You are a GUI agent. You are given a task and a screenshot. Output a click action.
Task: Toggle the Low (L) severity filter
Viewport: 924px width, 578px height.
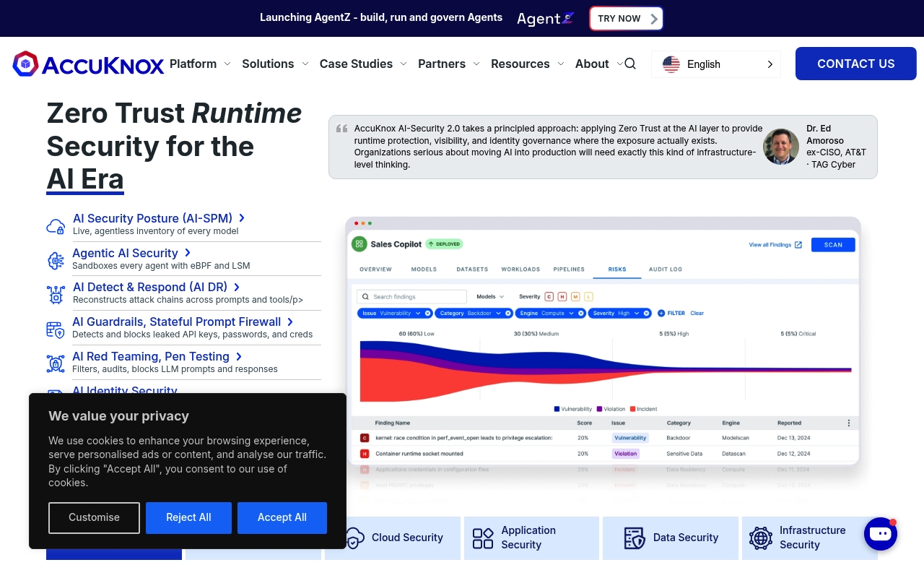pyautogui.click(x=588, y=297)
